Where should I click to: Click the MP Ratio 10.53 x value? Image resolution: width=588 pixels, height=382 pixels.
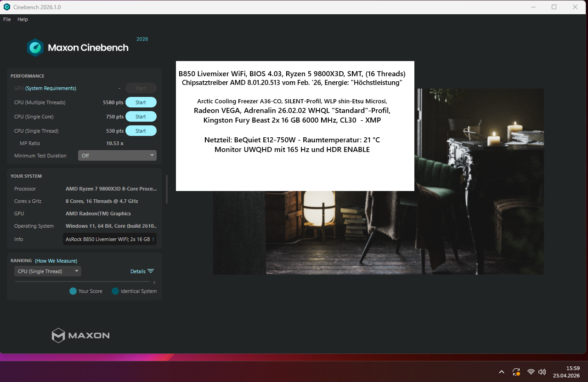pos(115,143)
